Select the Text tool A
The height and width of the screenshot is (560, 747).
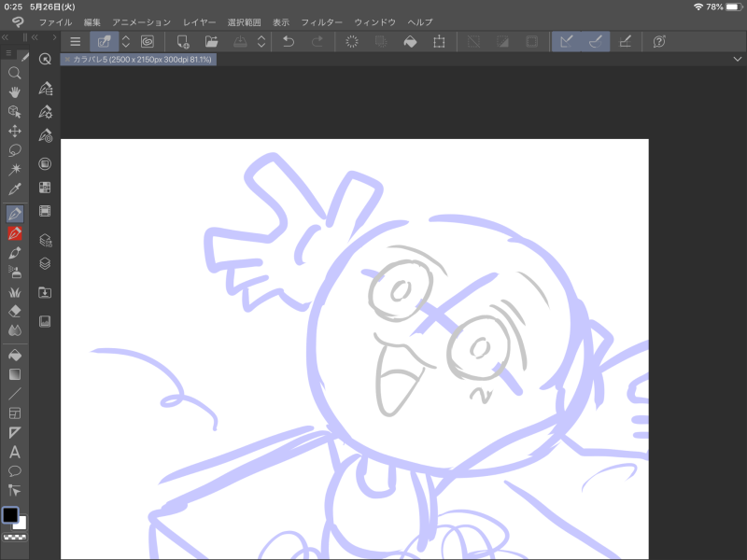click(15, 452)
